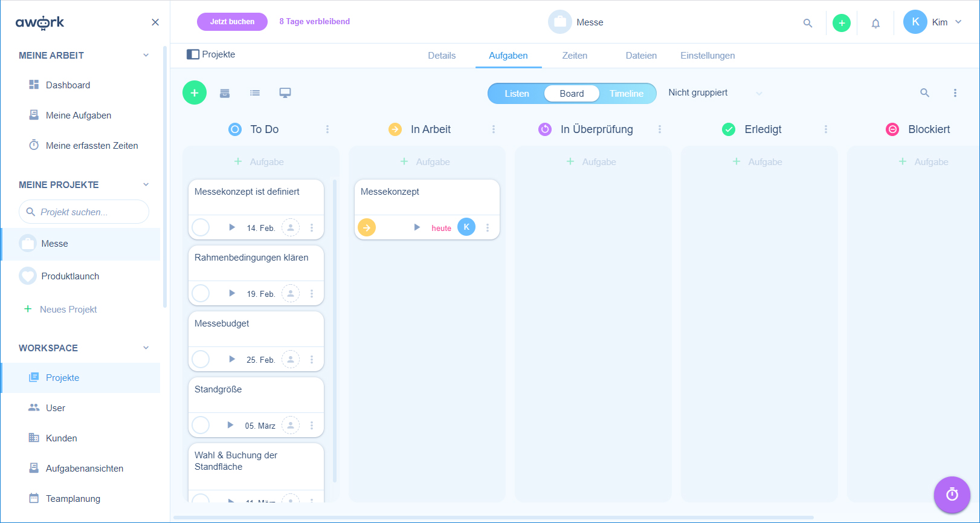Click the Jetzt buchen button
The image size is (980, 523).
pos(232,22)
